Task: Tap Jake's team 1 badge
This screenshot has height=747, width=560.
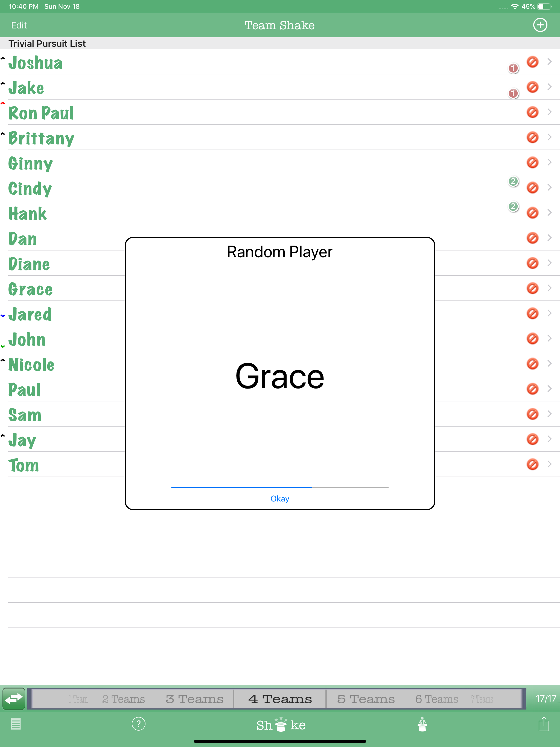Action: point(513,93)
